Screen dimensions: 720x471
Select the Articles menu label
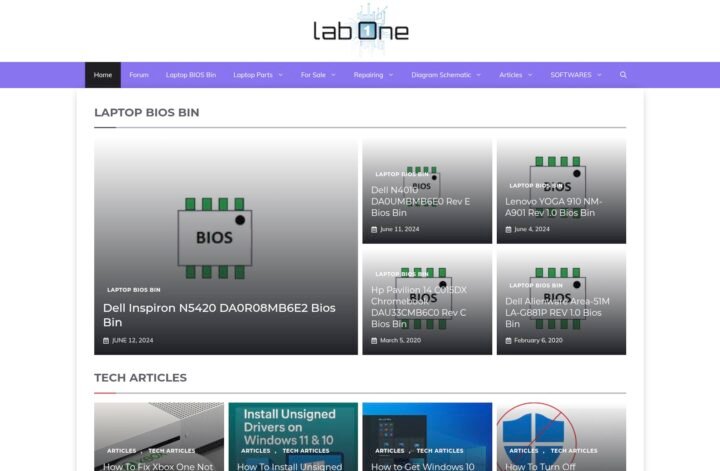[511, 75]
